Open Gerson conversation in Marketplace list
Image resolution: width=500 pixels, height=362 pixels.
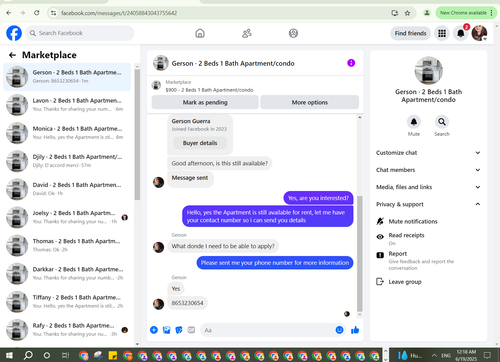coord(67,77)
